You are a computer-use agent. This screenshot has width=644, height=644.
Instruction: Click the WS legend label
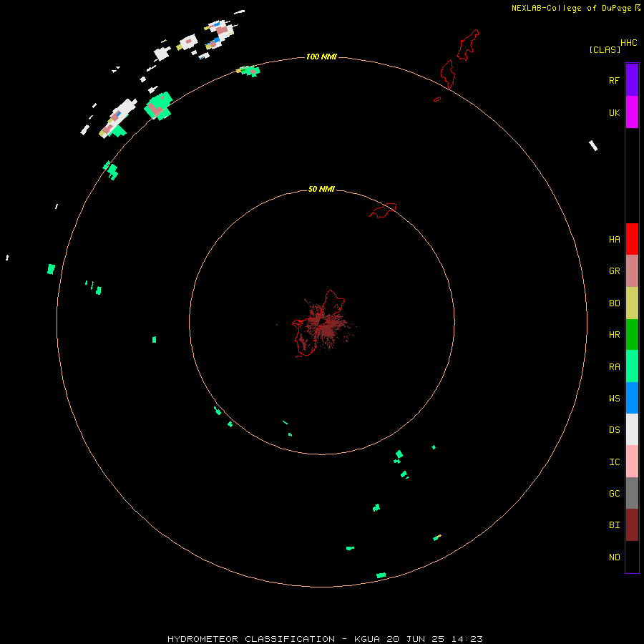[x=614, y=398]
